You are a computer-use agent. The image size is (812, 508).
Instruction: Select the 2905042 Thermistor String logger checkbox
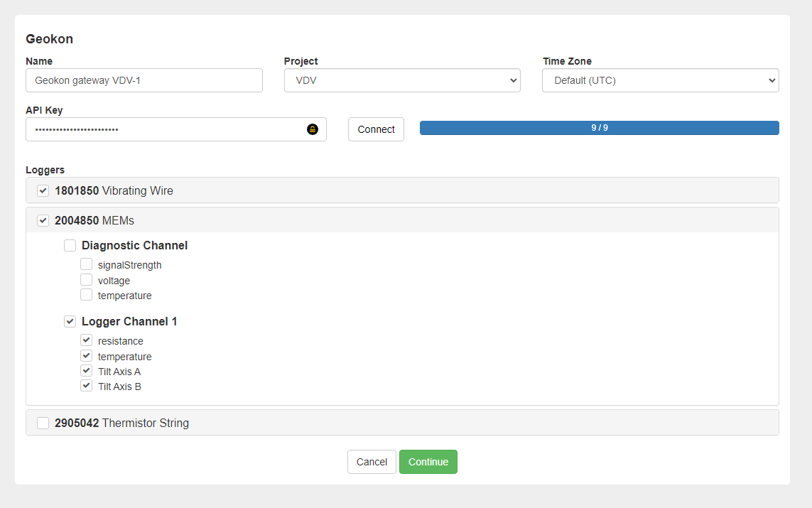(x=43, y=423)
